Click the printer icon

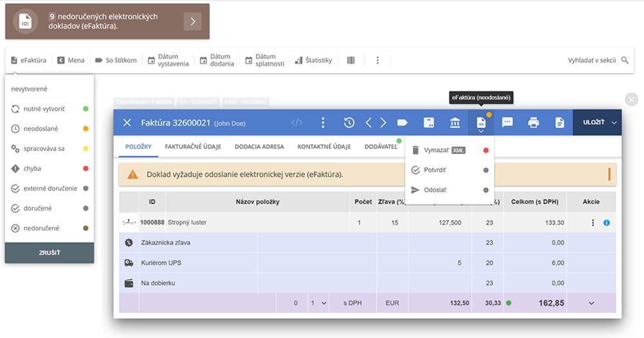pos(534,123)
